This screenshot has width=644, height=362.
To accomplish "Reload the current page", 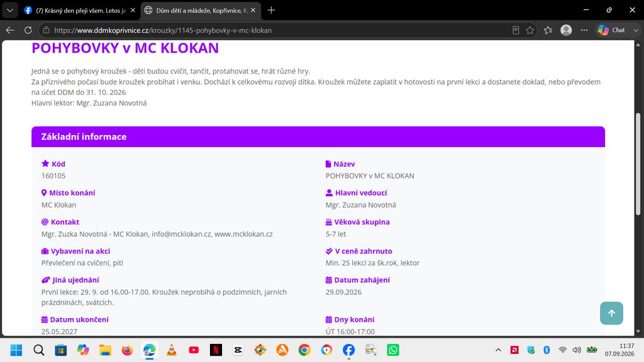I will [x=28, y=30].
